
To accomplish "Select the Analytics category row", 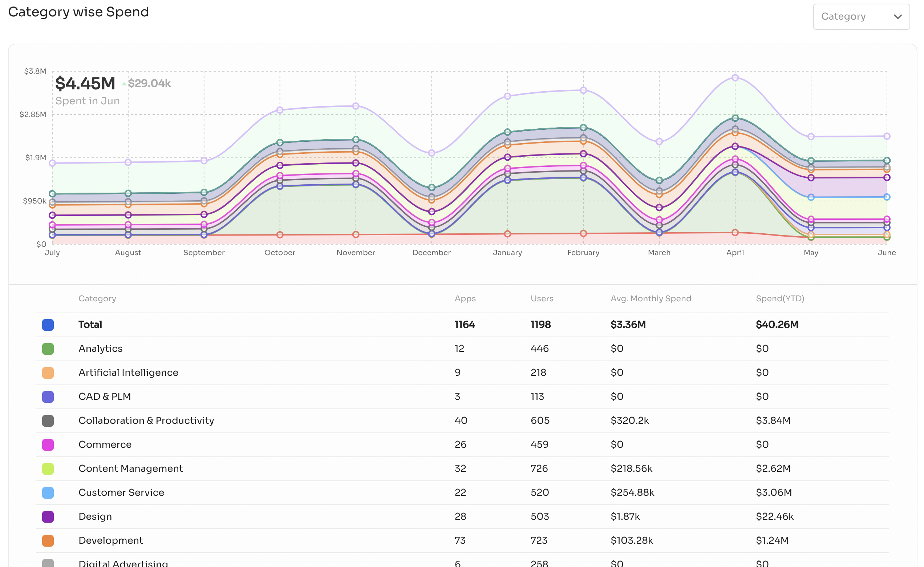I will 462,349.
